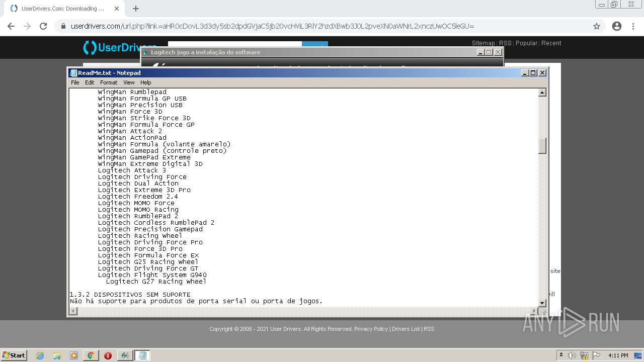
Task: Click the line 'WingMan Formula (volante amarelo)'
Action: click(165, 144)
